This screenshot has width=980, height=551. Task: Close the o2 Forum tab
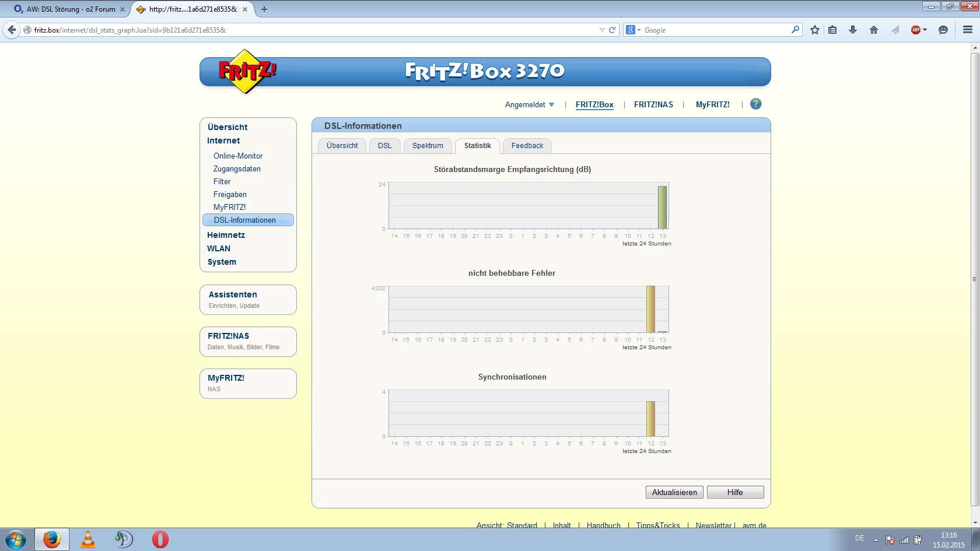pyautogui.click(x=123, y=9)
